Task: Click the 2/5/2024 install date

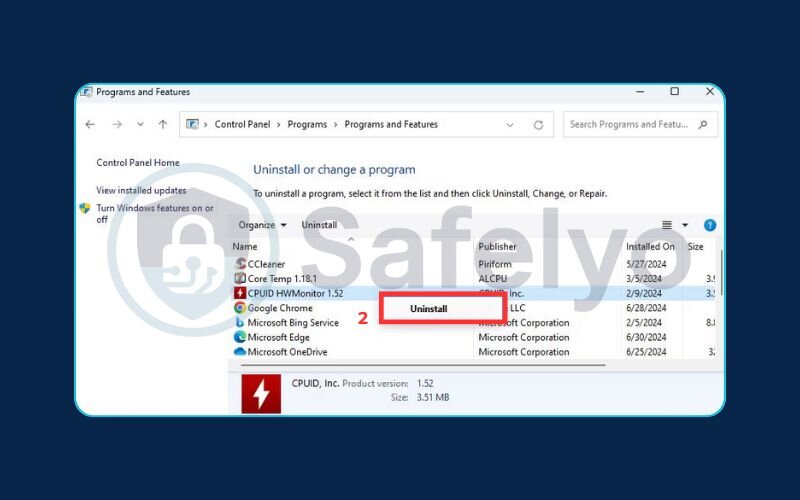Action: click(x=644, y=323)
